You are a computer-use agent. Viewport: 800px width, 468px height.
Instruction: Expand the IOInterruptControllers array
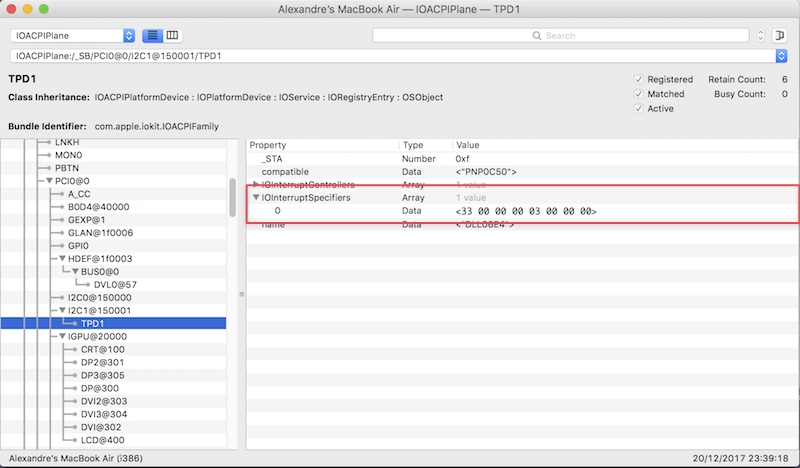click(256, 185)
